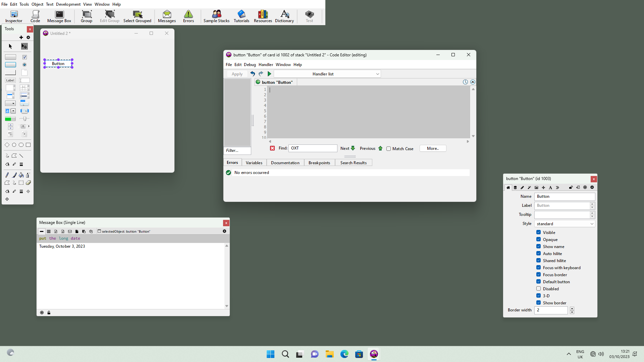
Task: Check the Disabled checkbox
Action: [x=538, y=289]
